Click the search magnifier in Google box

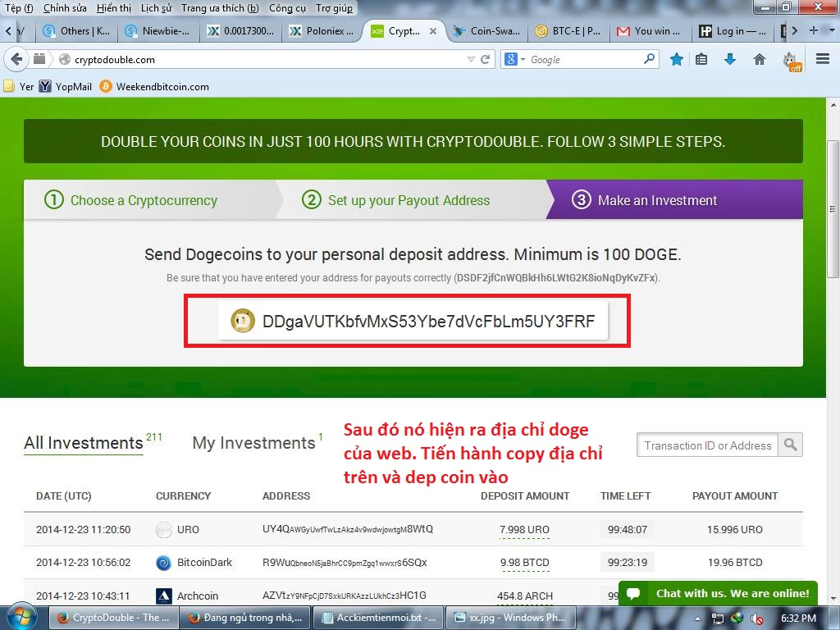click(649, 58)
